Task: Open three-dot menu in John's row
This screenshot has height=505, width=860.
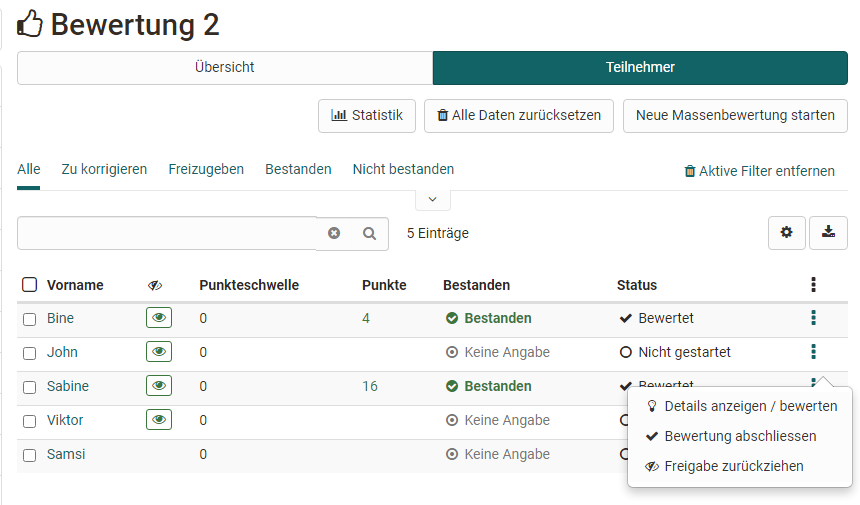Action: coord(813,352)
